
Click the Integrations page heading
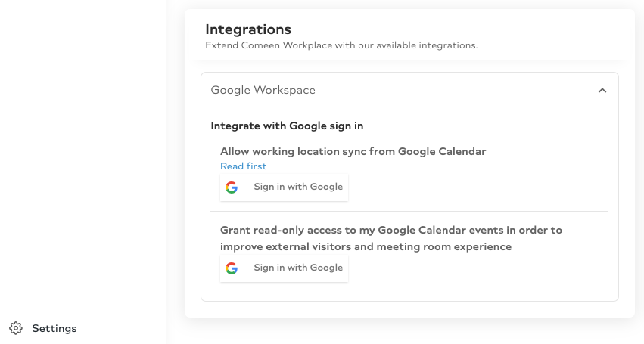(x=248, y=29)
